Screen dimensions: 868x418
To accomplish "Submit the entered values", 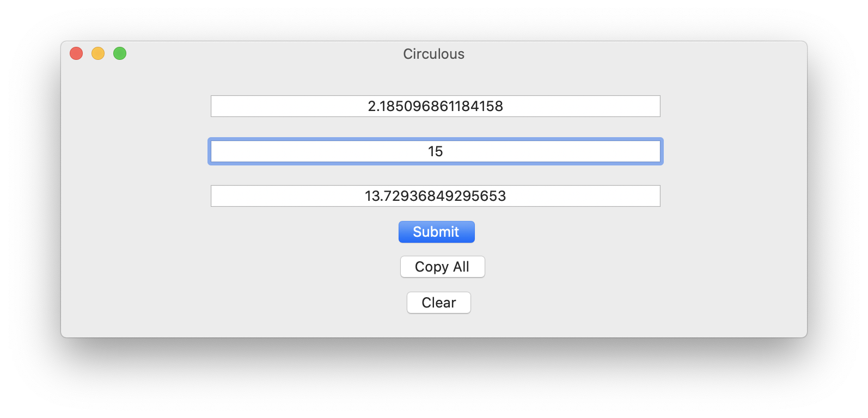I will 436,232.
